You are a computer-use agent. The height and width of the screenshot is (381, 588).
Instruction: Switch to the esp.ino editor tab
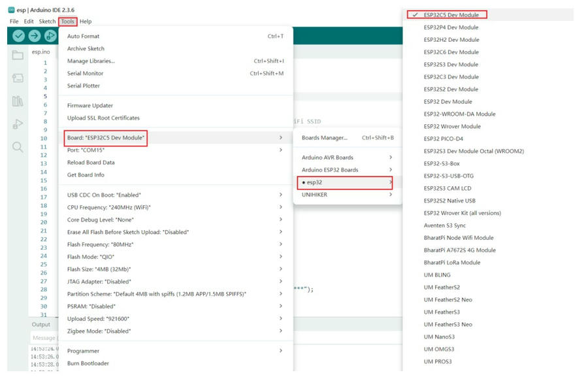(41, 52)
